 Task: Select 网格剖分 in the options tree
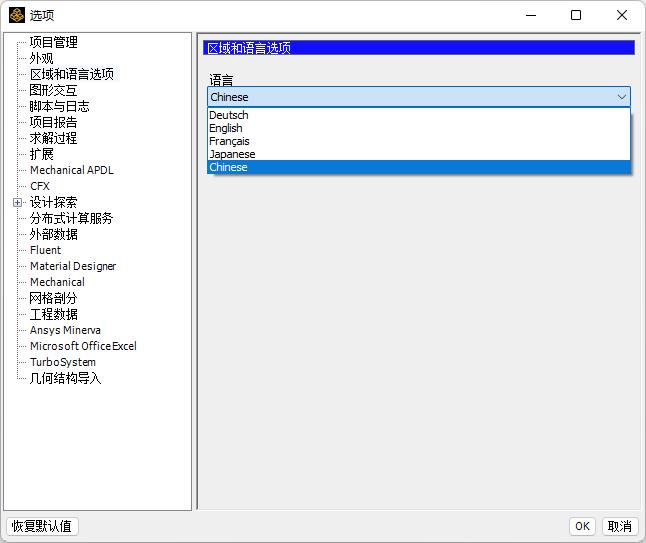(53, 298)
